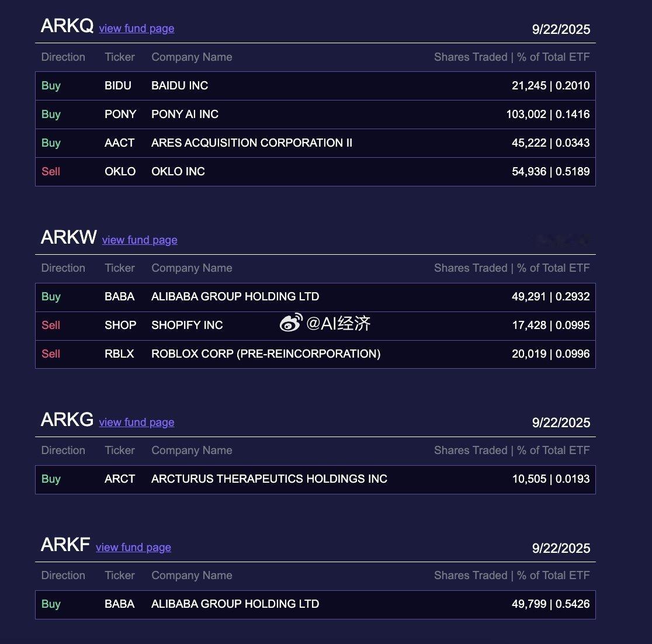Click Company Name header in ARKG table

tap(192, 451)
